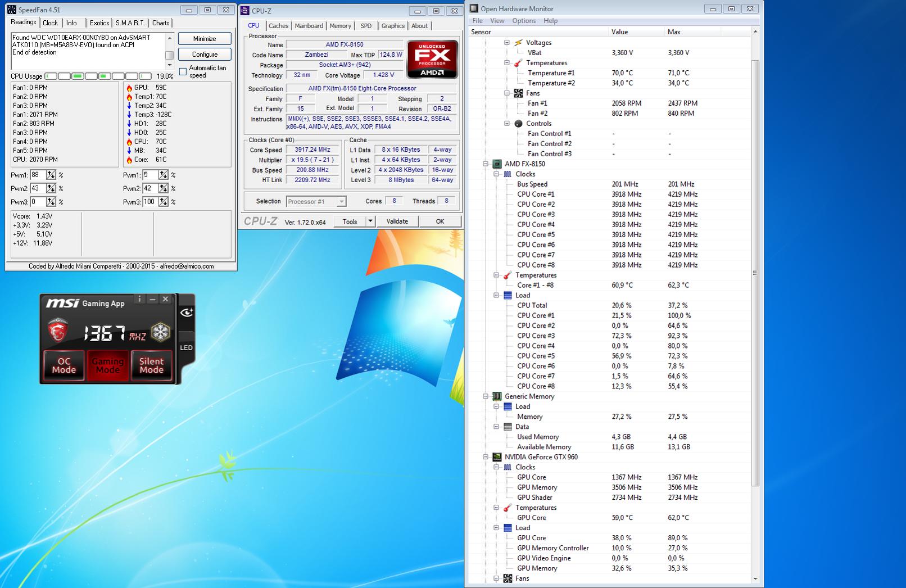Open the Help menu in Open Hardware Monitor
Viewport: 906px width, 588px height.
pyautogui.click(x=551, y=21)
